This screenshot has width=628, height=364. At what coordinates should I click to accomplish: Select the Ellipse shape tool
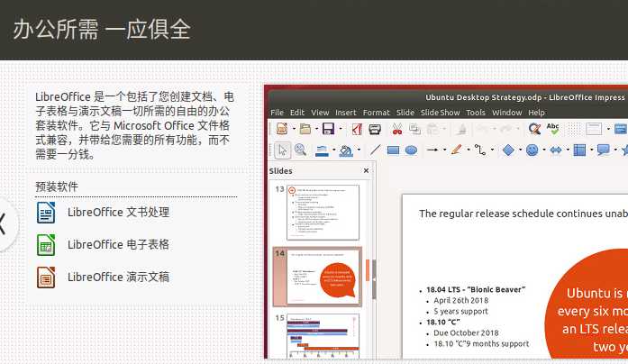point(411,150)
